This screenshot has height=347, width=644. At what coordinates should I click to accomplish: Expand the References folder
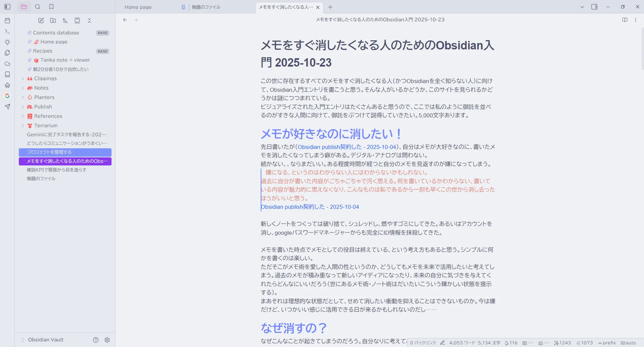click(x=23, y=116)
